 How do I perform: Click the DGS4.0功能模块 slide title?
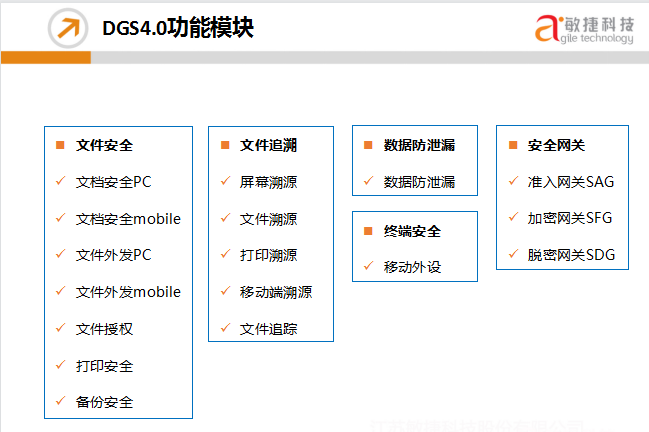click(178, 29)
